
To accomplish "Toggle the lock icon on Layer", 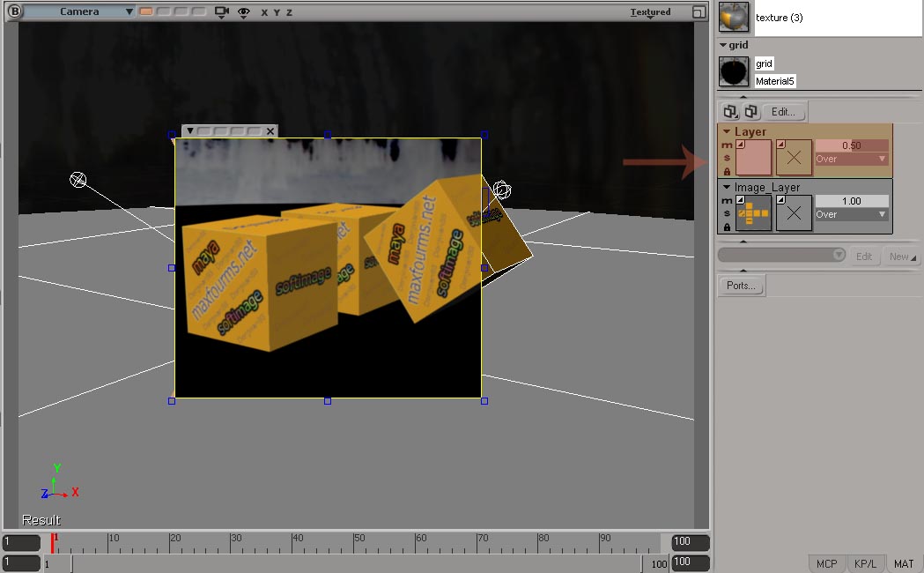I will (728, 172).
